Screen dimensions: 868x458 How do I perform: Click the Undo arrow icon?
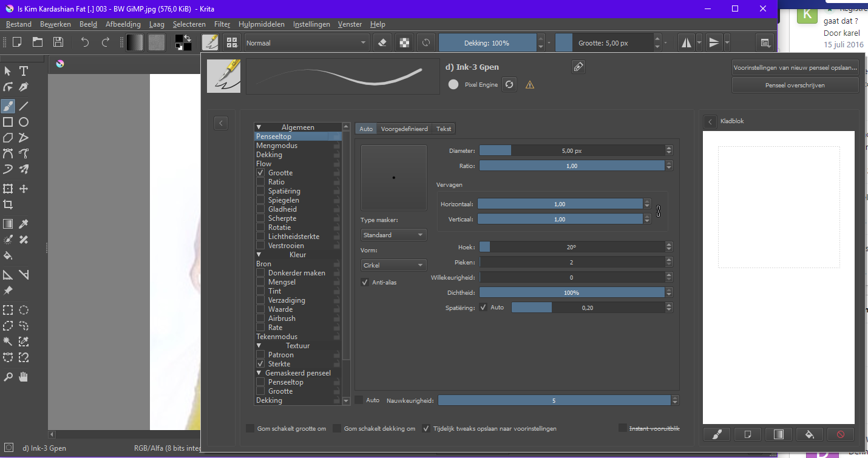(x=85, y=42)
